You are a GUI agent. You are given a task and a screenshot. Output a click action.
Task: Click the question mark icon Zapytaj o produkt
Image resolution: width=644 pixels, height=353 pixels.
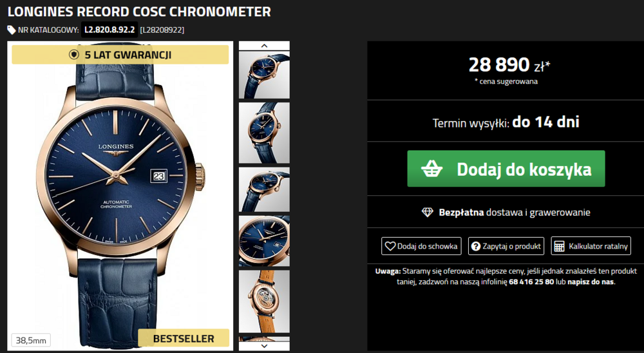coord(476,246)
